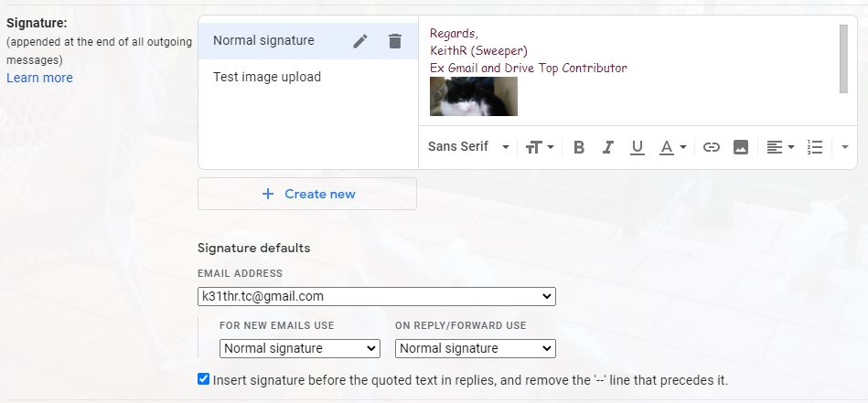Open the text alignment options

(x=780, y=147)
